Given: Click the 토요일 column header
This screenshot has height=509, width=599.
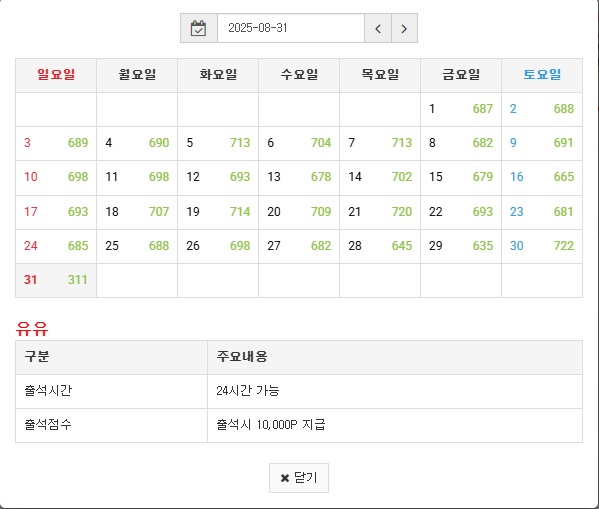Looking at the screenshot, I should click(542, 75).
